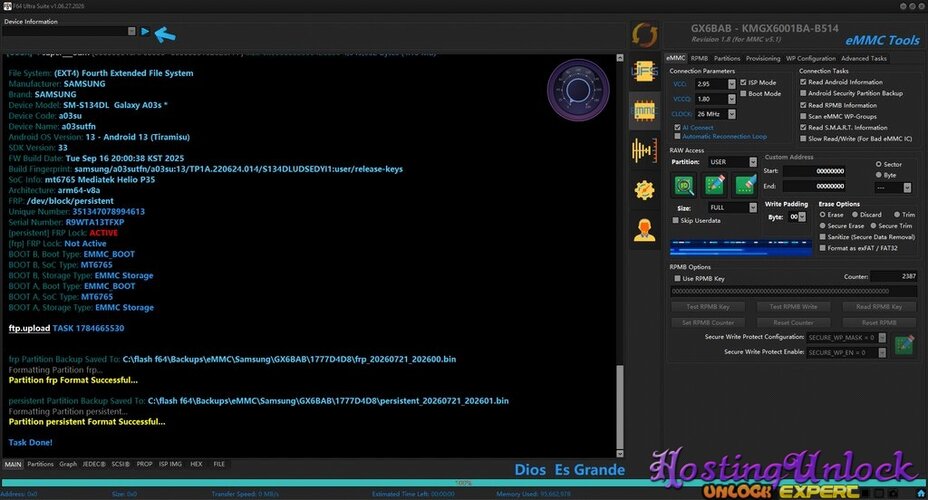Click the orange refresh arrows icon
The height and width of the screenshot is (500, 928).
pos(644,35)
